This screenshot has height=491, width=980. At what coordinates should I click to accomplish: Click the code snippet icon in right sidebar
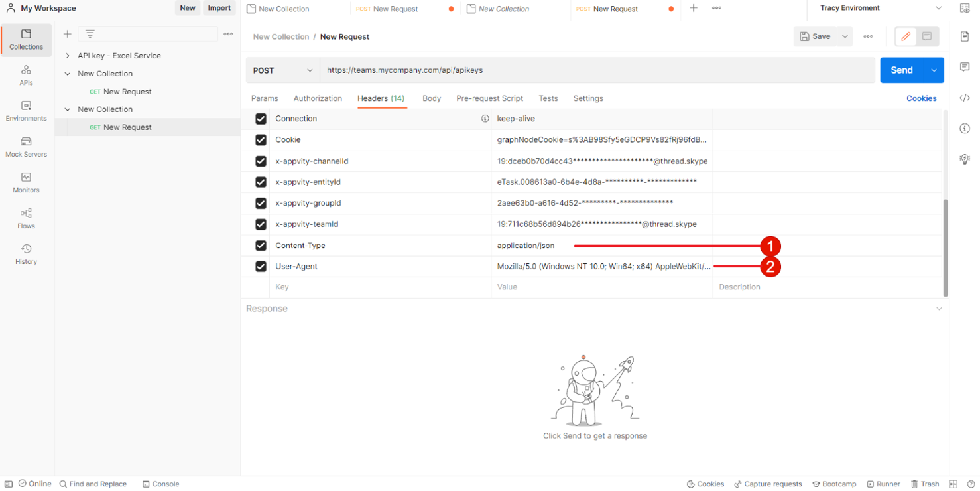click(965, 98)
